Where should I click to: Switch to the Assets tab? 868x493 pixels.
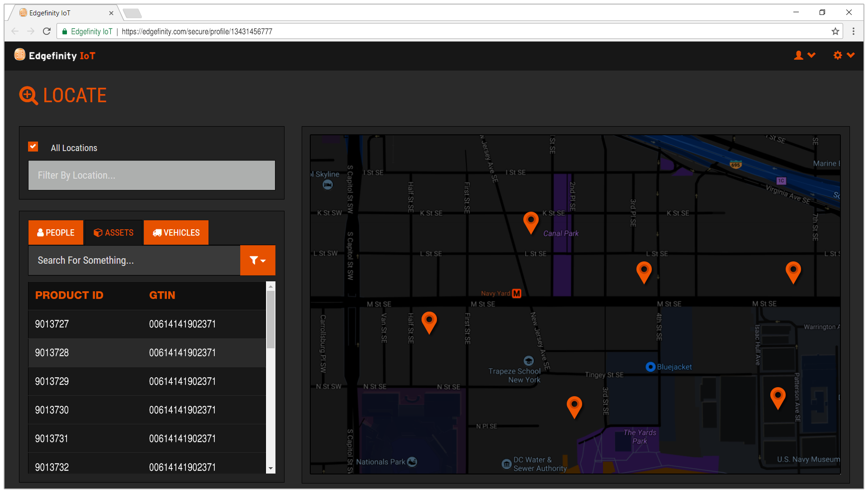pos(114,232)
